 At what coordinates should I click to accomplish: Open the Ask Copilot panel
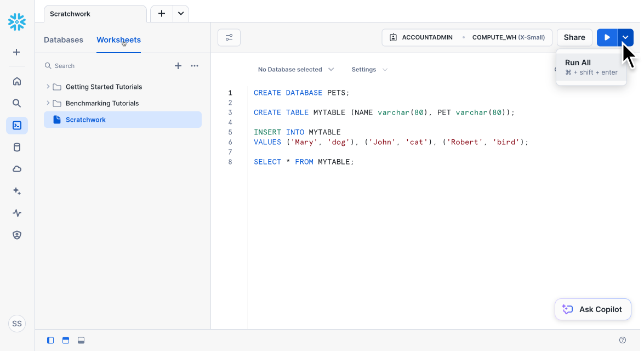[x=592, y=309]
